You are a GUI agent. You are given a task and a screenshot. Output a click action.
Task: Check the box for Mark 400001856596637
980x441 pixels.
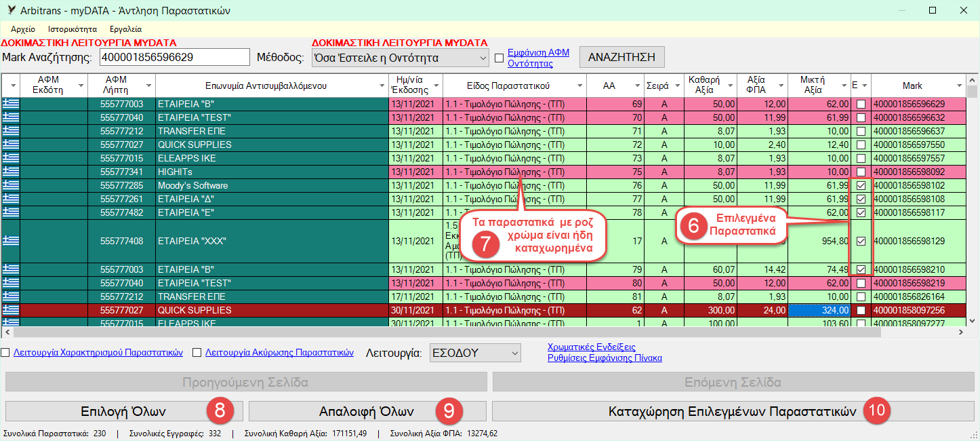[x=861, y=131]
